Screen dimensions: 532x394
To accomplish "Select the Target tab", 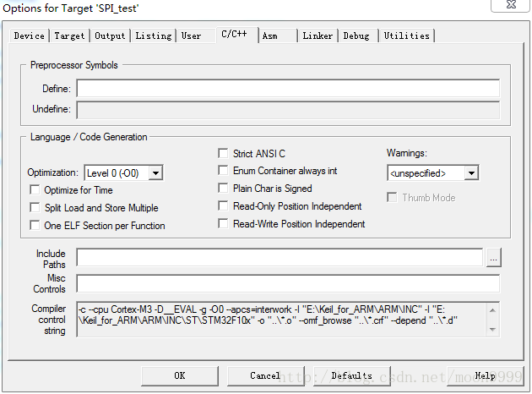I will click(x=70, y=36).
